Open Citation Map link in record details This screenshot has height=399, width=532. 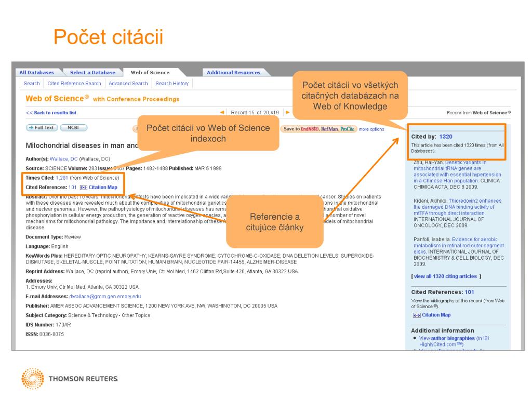(x=103, y=187)
